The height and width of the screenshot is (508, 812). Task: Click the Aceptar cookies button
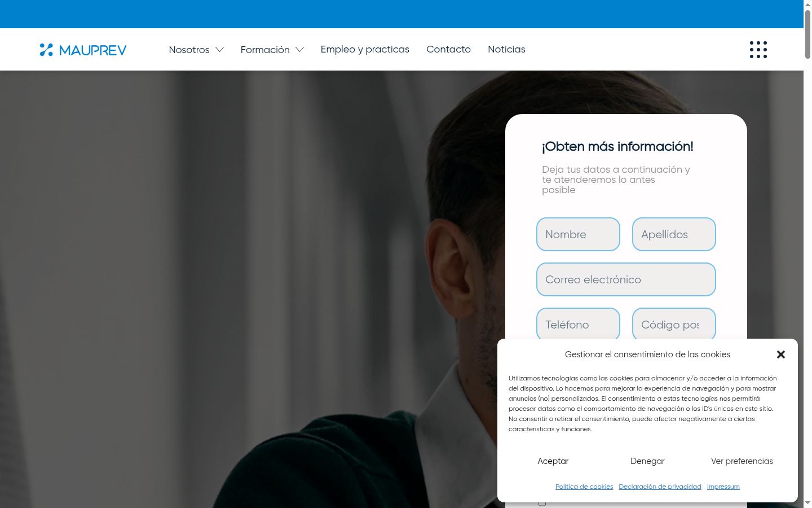[x=553, y=461]
